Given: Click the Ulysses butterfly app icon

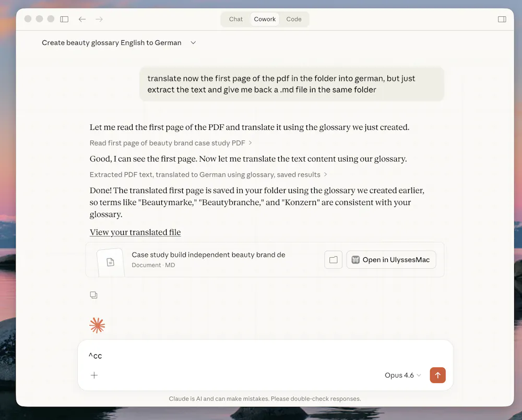Looking at the screenshot, I should [x=355, y=260].
